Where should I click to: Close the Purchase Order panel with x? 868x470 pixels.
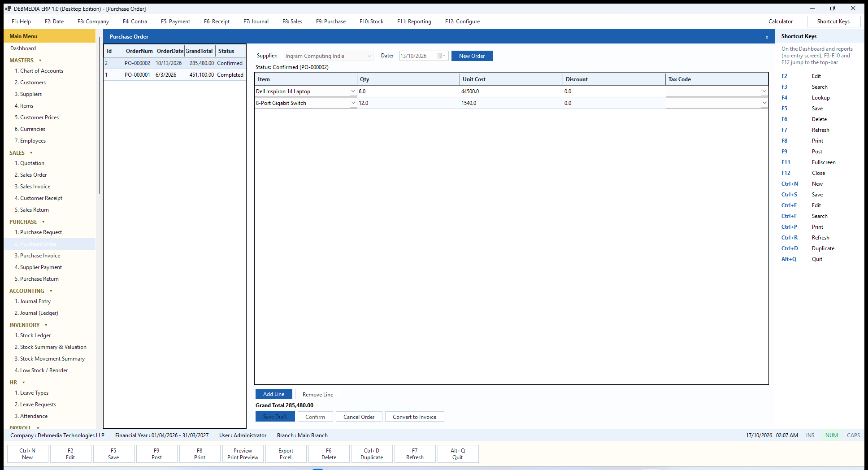click(767, 37)
